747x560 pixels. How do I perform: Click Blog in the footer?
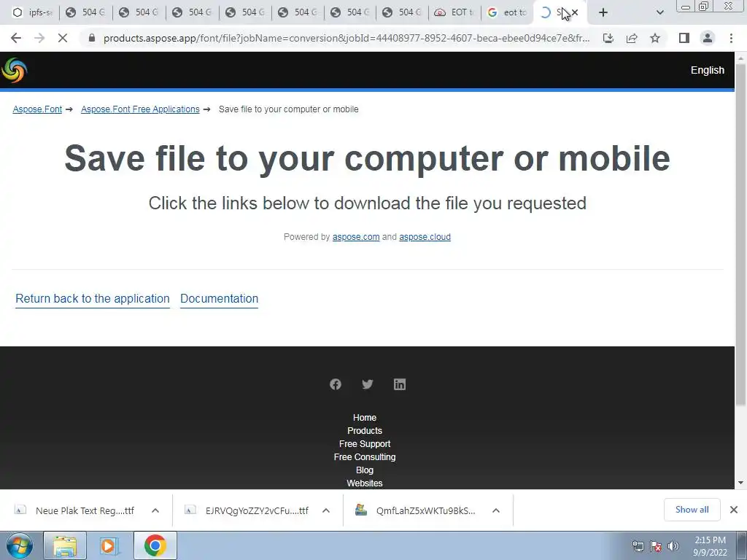pos(365,470)
